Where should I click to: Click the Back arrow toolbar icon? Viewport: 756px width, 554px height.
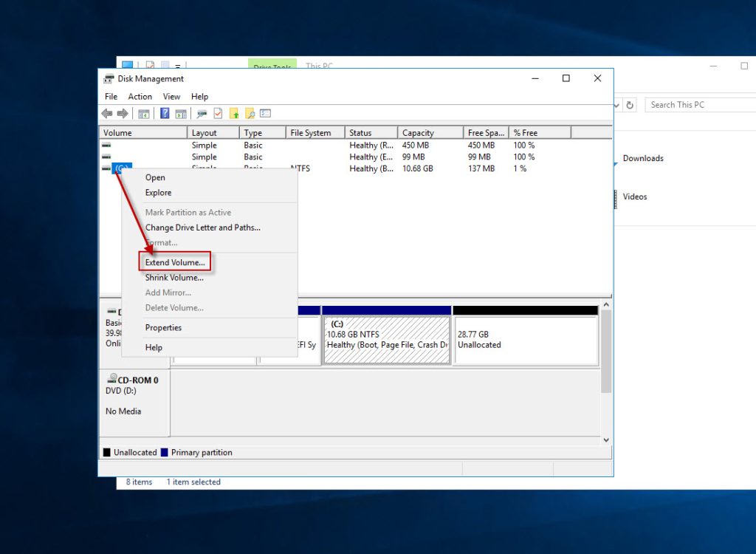(107, 114)
